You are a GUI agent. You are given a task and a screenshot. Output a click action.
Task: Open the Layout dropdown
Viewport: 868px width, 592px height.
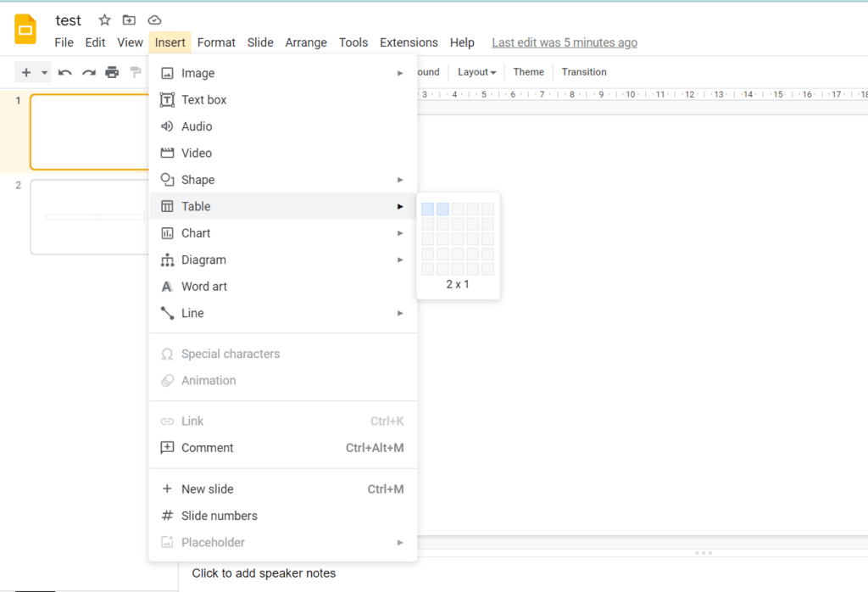[476, 72]
